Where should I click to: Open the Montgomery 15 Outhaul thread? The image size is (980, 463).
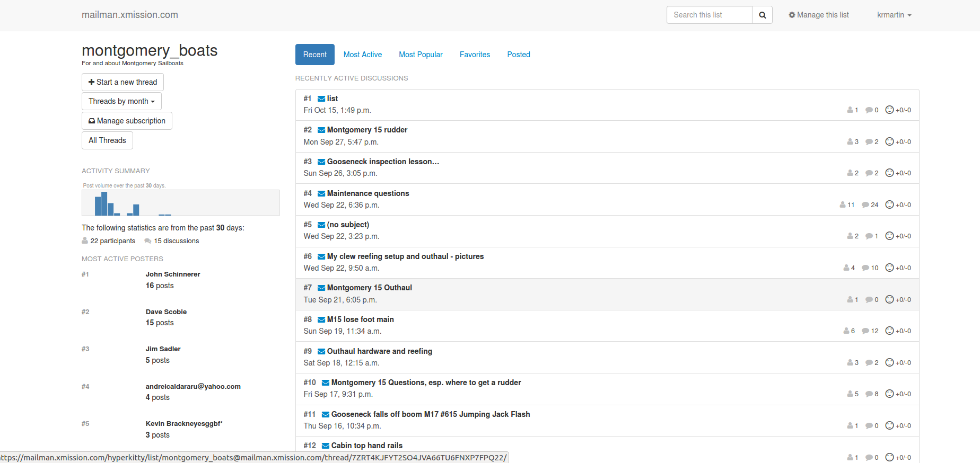point(369,288)
